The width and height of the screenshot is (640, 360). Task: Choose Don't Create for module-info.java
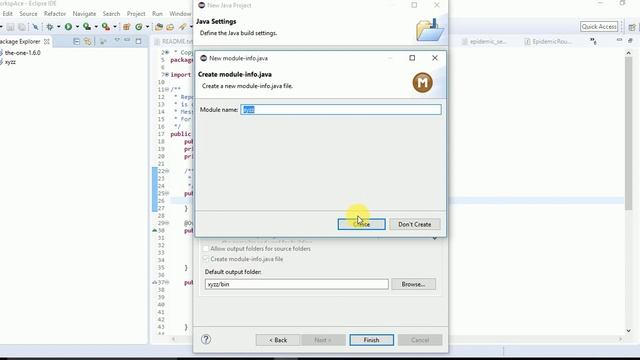[x=414, y=224]
